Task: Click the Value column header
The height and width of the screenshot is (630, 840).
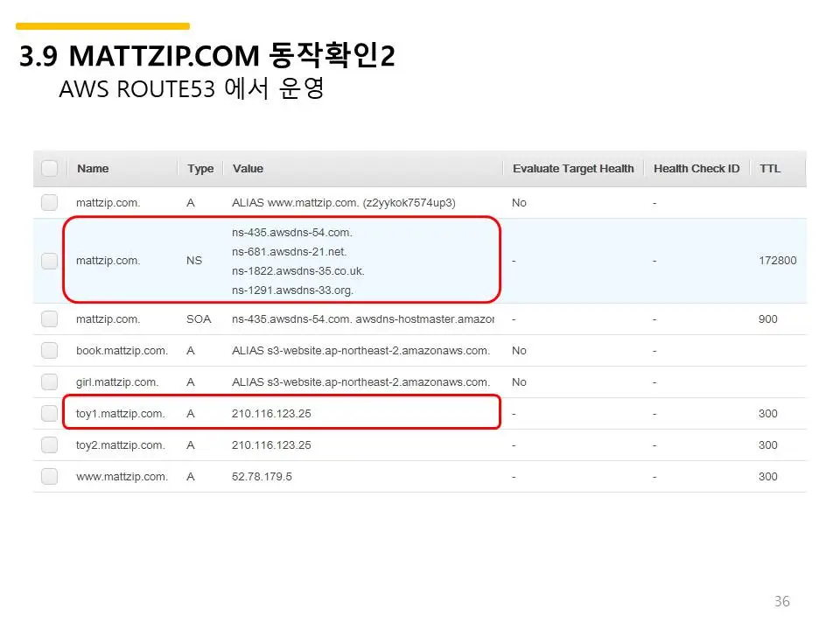Action: (248, 168)
